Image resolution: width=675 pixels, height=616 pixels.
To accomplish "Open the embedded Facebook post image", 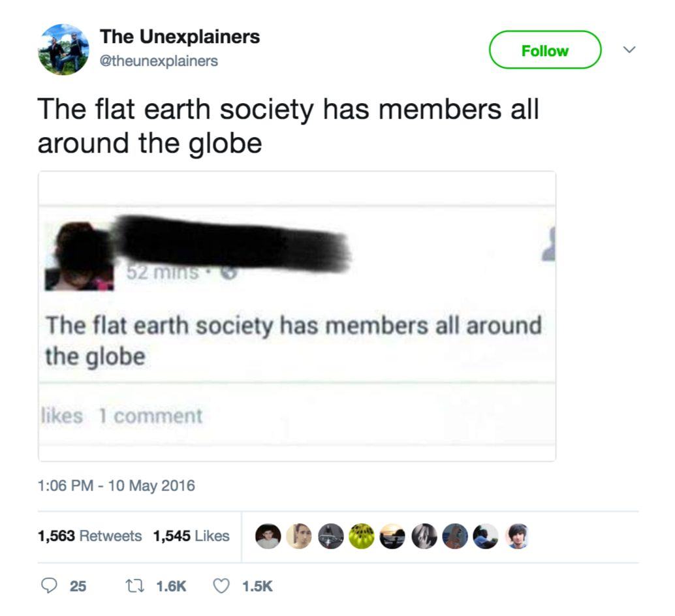I will 297,316.
